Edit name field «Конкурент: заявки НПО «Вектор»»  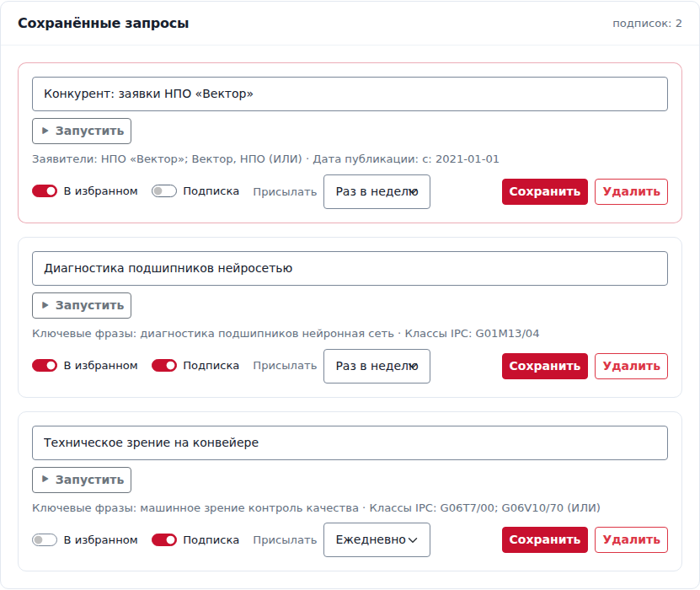click(x=350, y=94)
